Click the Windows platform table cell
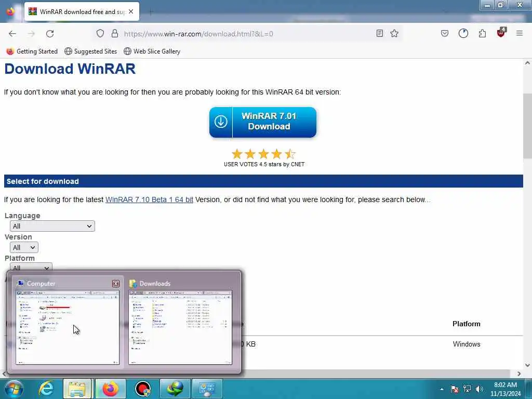 pos(467,344)
